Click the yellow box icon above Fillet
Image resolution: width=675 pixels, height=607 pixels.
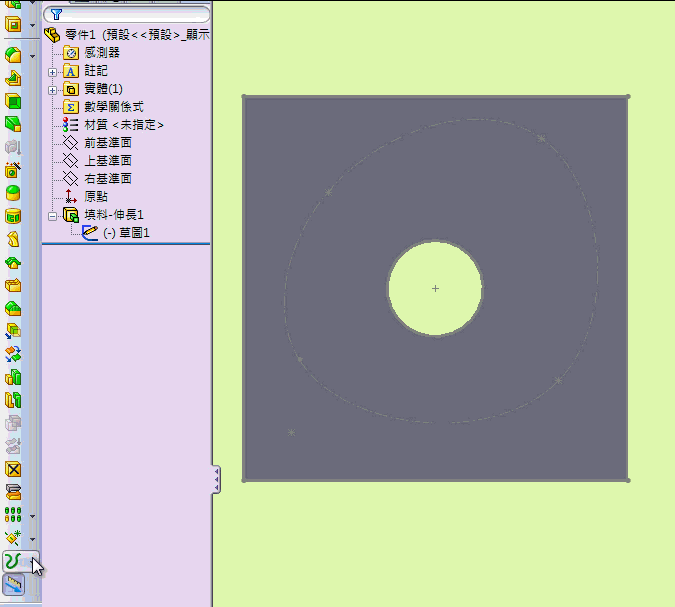pos(13,24)
